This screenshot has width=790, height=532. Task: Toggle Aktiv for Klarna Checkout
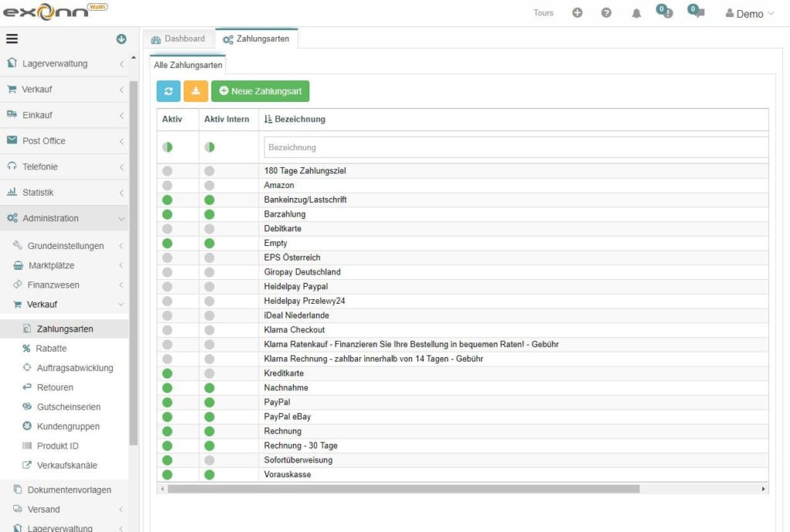pyautogui.click(x=167, y=330)
